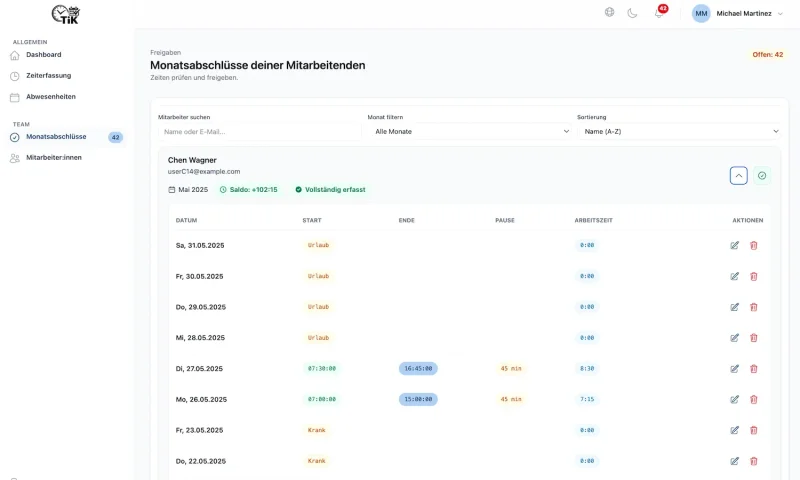800x480 pixels.
Task: Edit the entry for Di, 27.05.2025
Action: coord(735,369)
